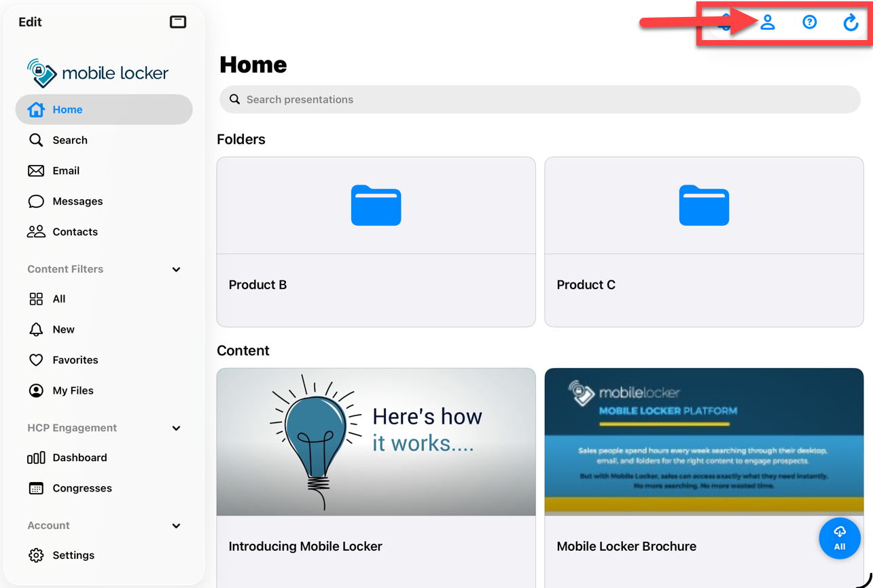This screenshot has height=588, width=873.
Task: Collapse the Content Filters section
Action: click(177, 270)
